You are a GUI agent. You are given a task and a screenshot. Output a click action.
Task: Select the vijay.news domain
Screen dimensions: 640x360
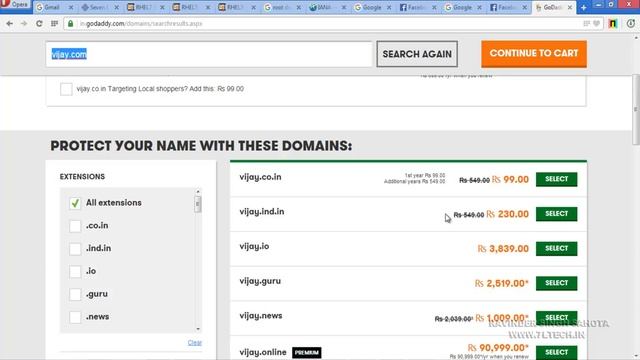click(556, 318)
